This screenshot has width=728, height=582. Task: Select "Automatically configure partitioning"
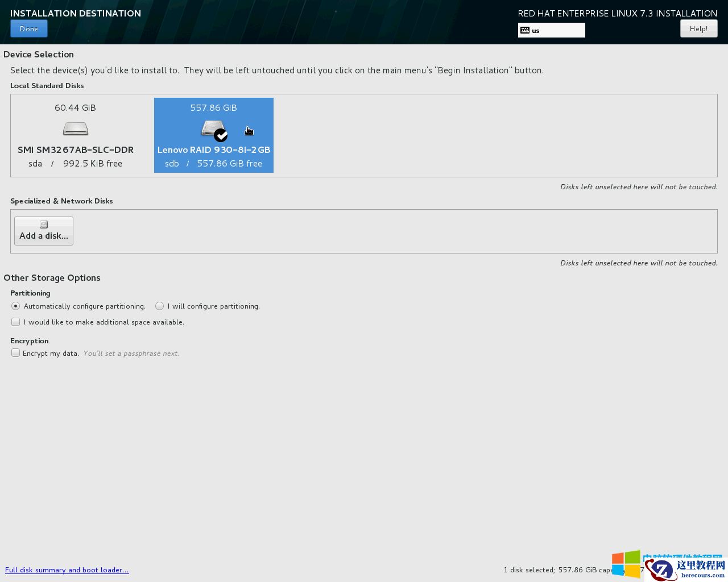16,306
